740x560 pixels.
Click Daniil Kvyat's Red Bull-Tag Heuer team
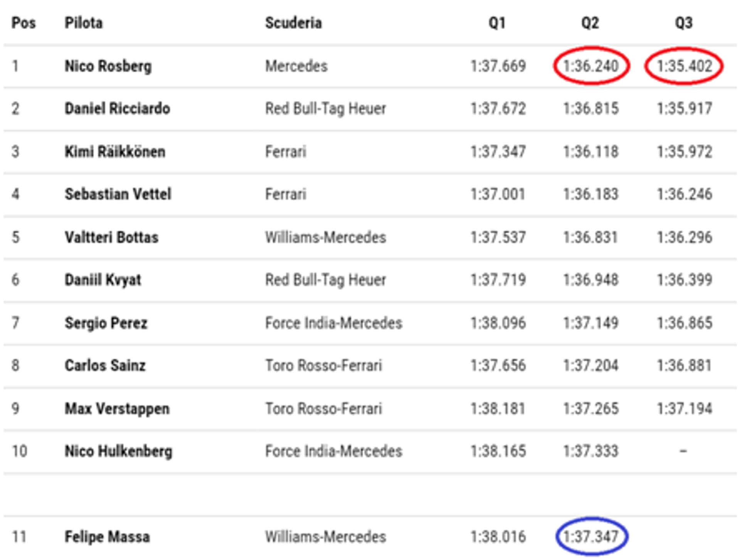click(x=325, y=280)
